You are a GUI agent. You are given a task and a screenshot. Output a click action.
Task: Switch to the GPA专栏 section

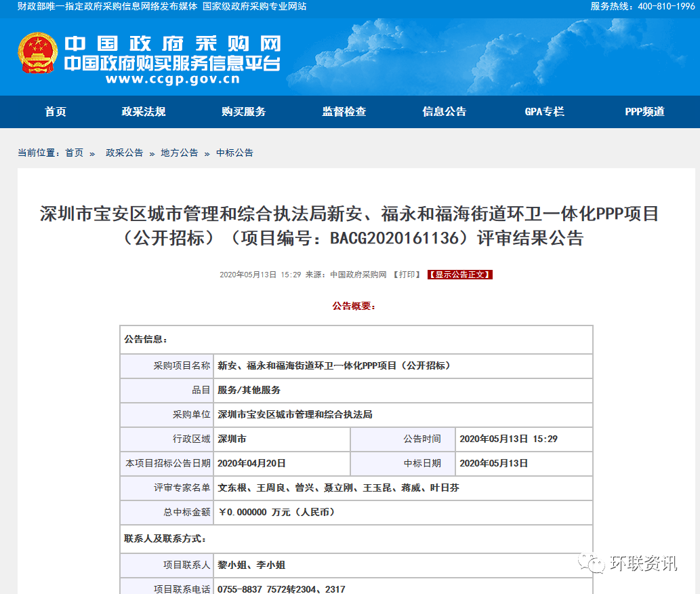click(x=544, y=112)
